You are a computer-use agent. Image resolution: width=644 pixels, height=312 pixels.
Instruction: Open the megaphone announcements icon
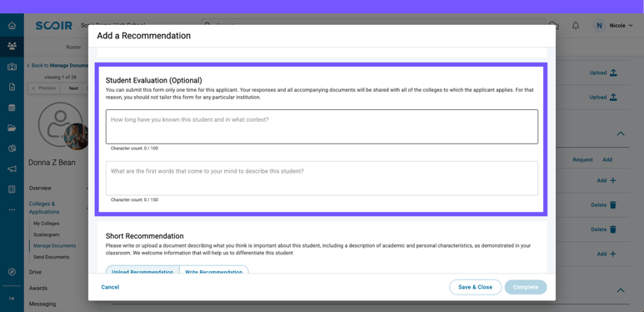coord(12,169)
